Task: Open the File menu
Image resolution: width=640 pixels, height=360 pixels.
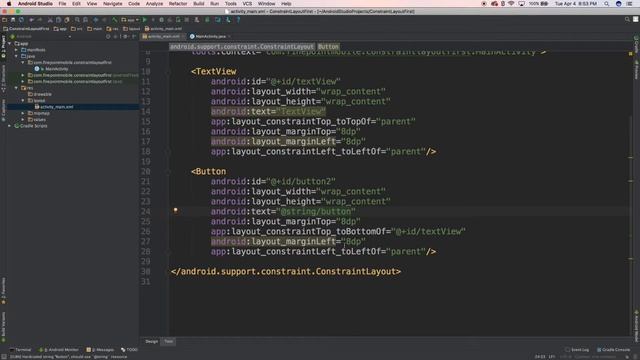Action: (x=62, y=4)
